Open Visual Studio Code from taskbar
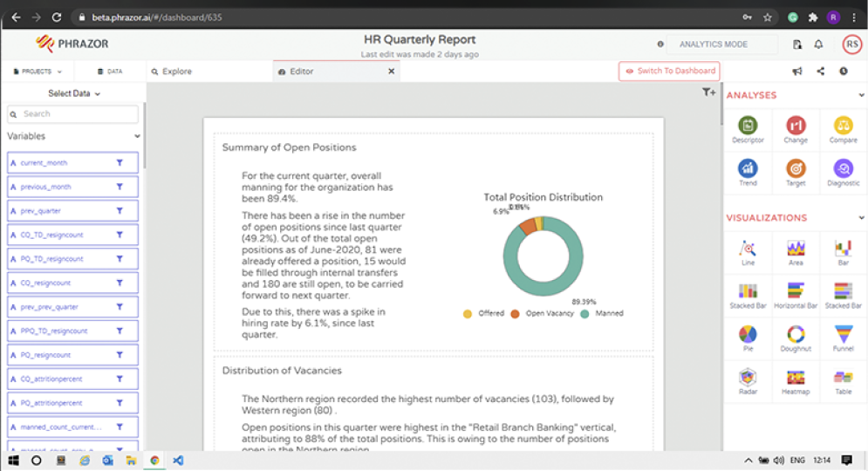The width and height of the screenshot is (868, 471). point(178,461)
